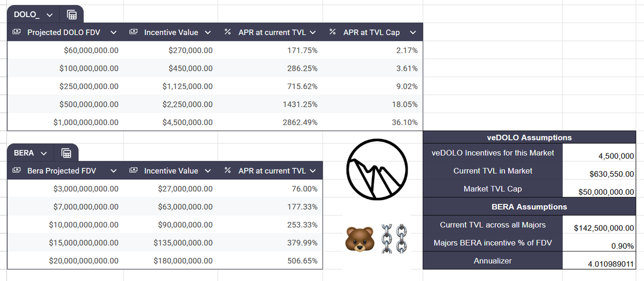Image resolution: width=644 pixels, height=281 pixels.
Task: Select cell $1,125,000.00
Action: click(170, 86)
